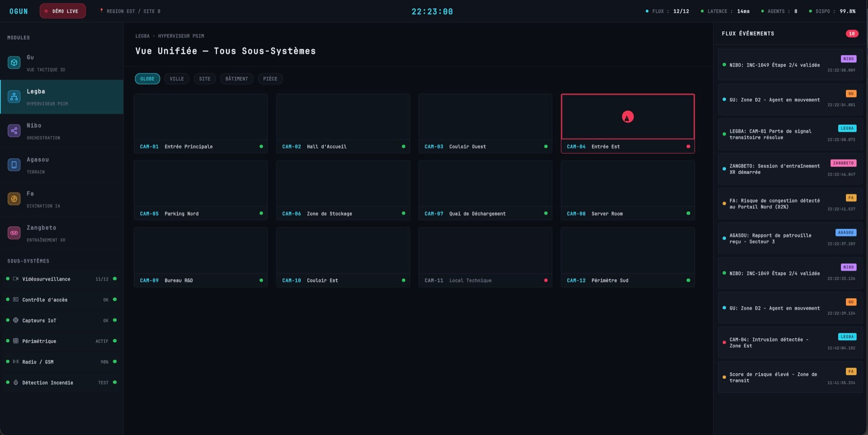This screenshot has width=868, height=435.
Task: Click the red alert icon on CAM-04
Action: (x=628, y=117)
